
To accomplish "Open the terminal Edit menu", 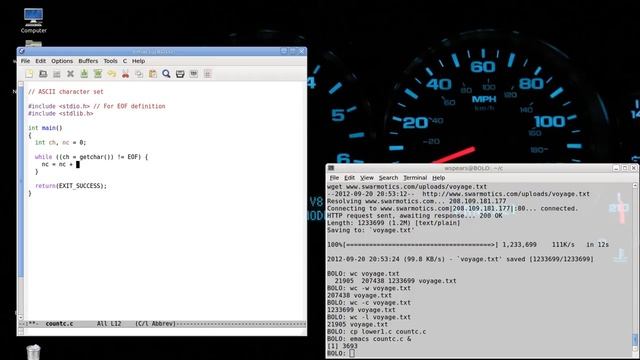I will point(349,178).
